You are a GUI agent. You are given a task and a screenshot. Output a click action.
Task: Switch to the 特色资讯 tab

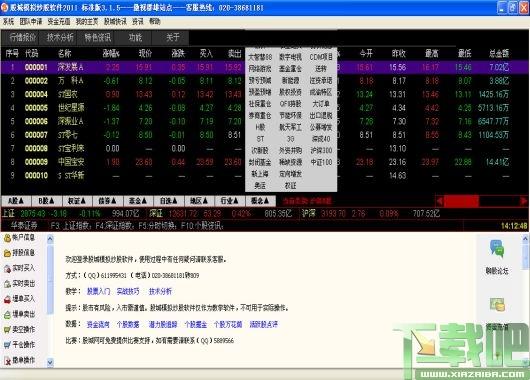tap(97, 38)
